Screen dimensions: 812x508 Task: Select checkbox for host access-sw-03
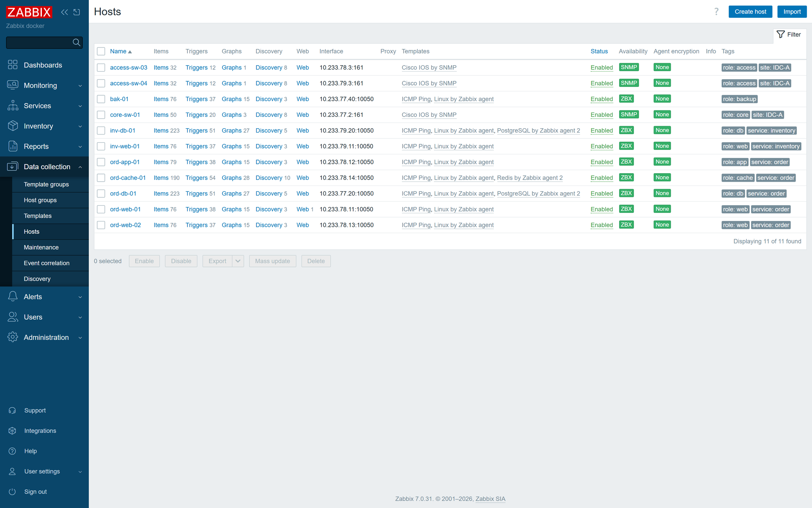[101, 67]
